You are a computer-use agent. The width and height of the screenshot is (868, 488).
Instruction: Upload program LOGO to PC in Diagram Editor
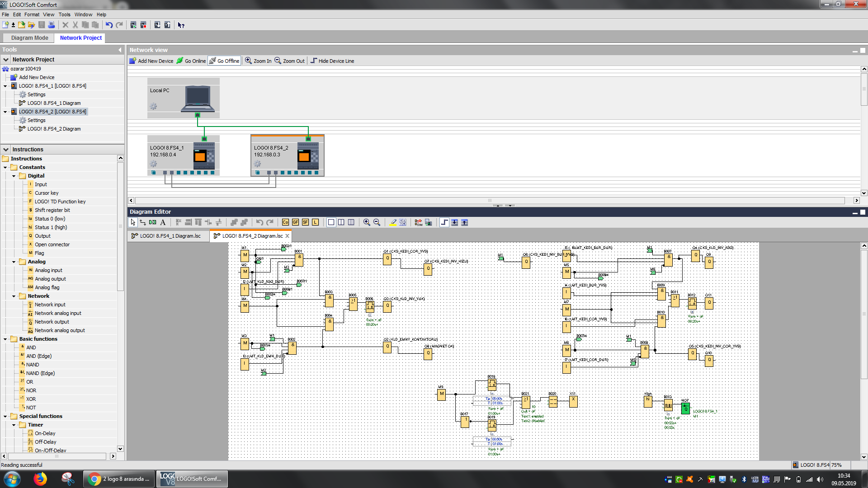pos(464,222)
